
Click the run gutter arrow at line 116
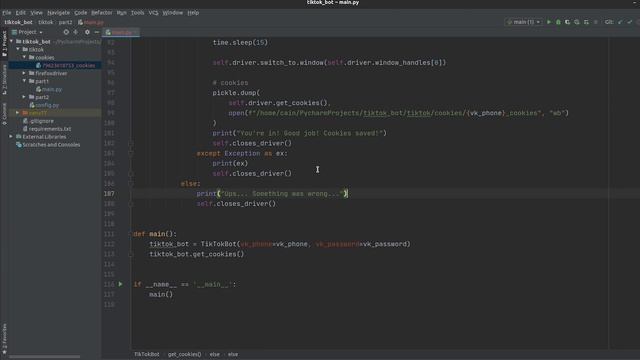coord(120,284)
